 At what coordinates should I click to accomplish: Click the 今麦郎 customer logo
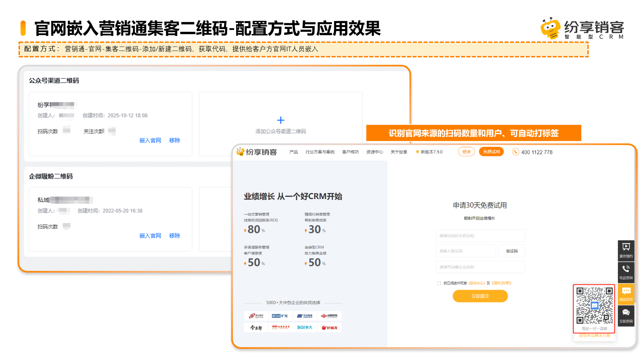click(x=256, y=328)
